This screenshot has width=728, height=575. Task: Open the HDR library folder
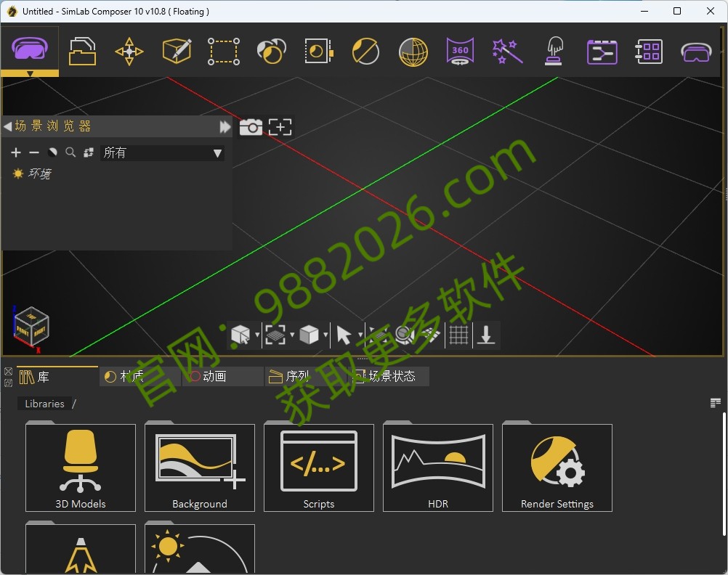[x=438, y=468]
